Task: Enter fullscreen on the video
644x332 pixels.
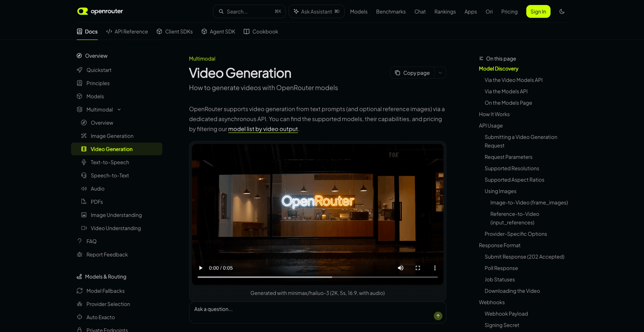Action: pyautogui.click(x=418, y=268)
